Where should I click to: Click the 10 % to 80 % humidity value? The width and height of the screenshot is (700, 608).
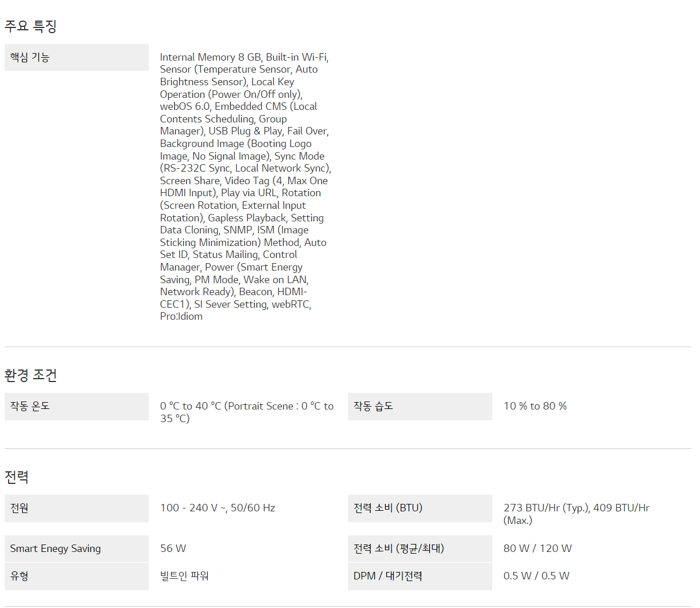[535, 406]
